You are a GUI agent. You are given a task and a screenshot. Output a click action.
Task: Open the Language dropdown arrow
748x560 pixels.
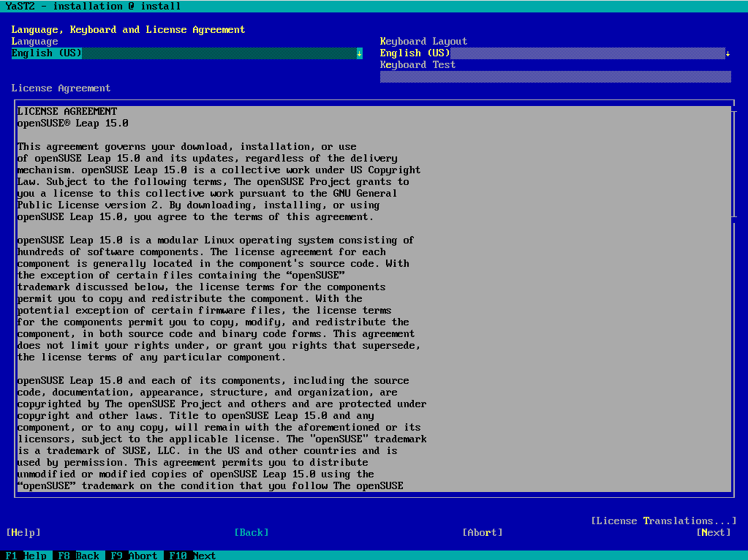click(x=359, y=53)
